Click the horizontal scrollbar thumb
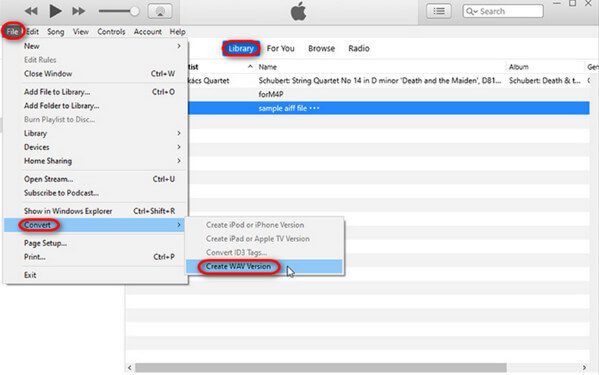The height and width of the screenshot is (375, 599). [x=321, y=367]
